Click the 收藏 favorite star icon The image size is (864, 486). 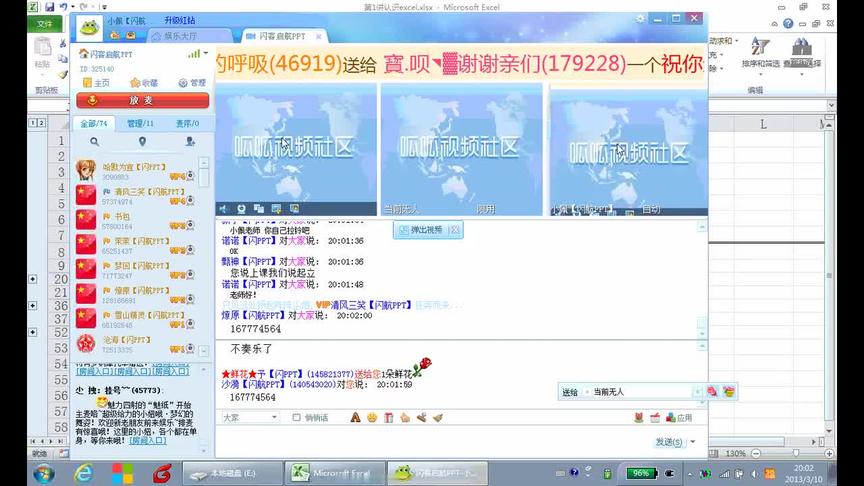point(134,83)
